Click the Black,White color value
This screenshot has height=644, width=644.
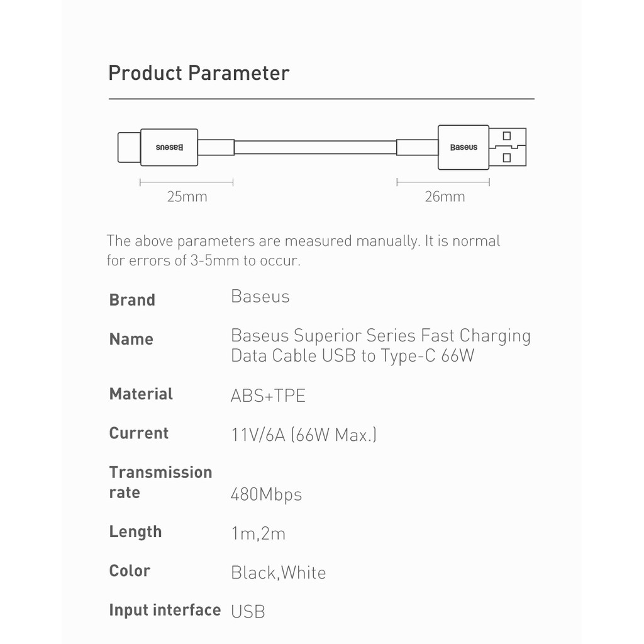pyautogui.click(x=279, y=573)
